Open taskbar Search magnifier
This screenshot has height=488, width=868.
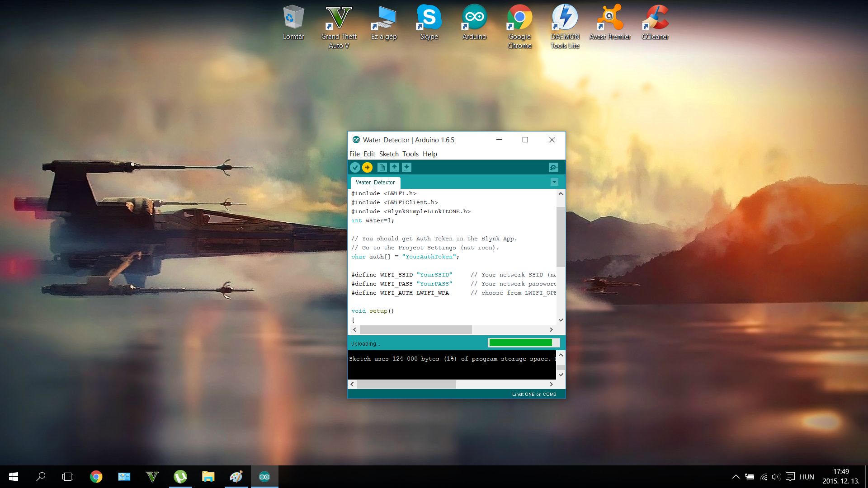click(x=41, y=477)
